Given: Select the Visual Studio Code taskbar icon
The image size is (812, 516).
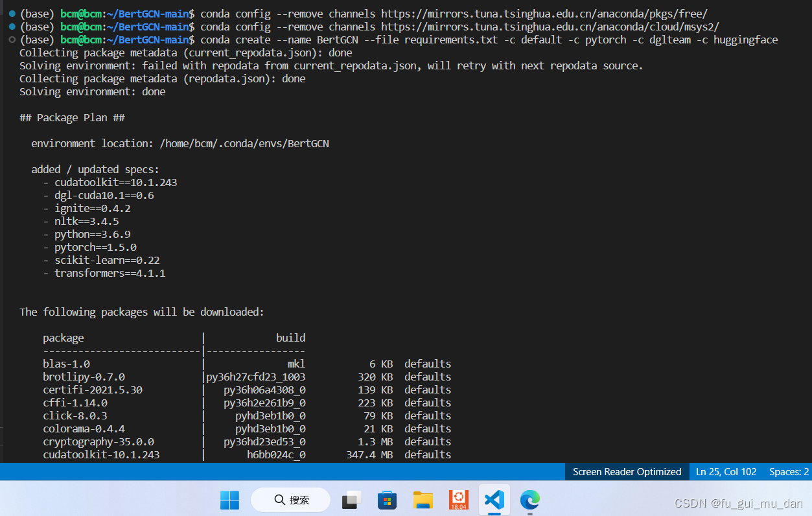Looking at the screenshot, I should [x=494, y=500].
